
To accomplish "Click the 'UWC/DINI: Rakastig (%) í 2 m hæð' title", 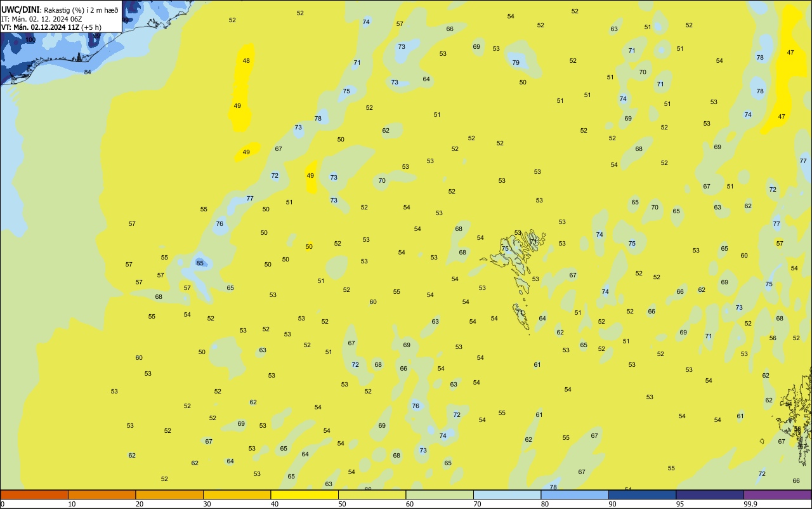I will pyautogui.click(x=60, y=10).
